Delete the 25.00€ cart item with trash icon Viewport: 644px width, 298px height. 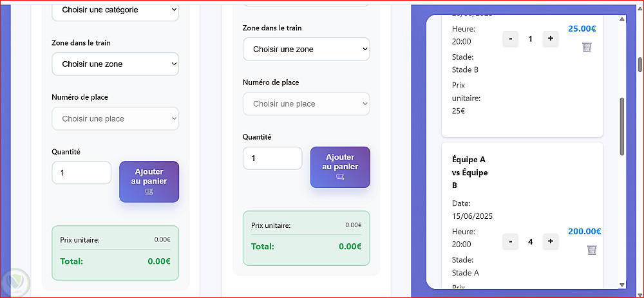click(587, 47)
